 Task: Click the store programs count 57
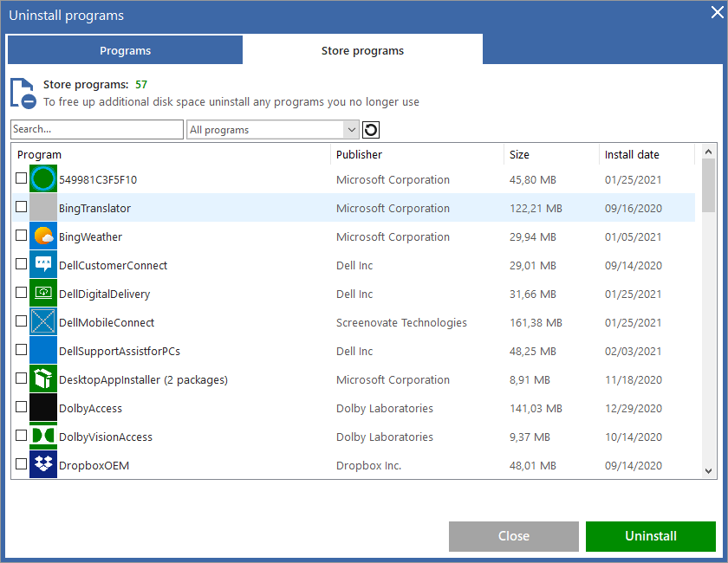pyautogui.click(x=141, y=85)
